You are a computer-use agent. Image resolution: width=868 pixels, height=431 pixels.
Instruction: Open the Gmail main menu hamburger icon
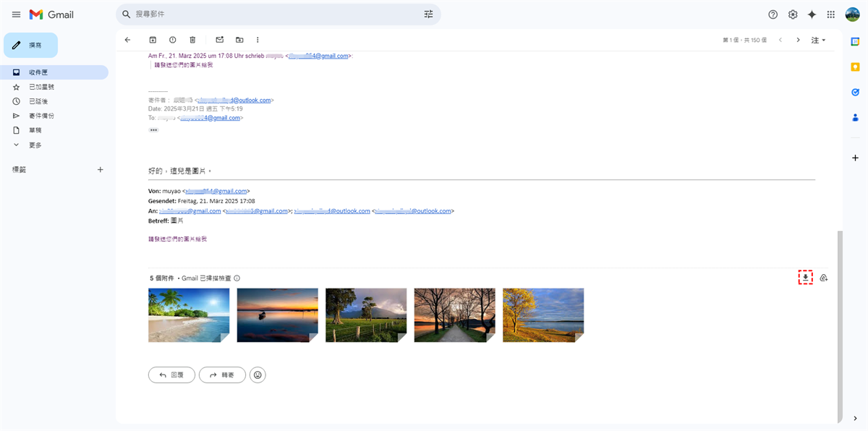(x=16, y=14)
